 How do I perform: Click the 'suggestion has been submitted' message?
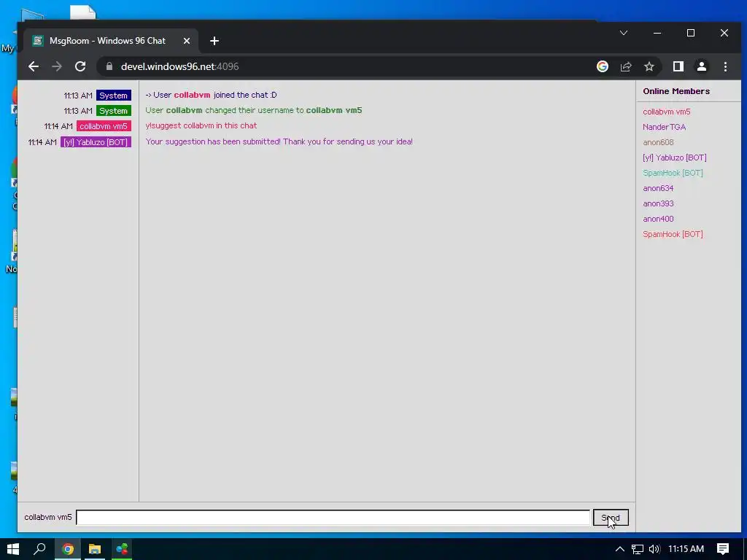coord(279,141)
